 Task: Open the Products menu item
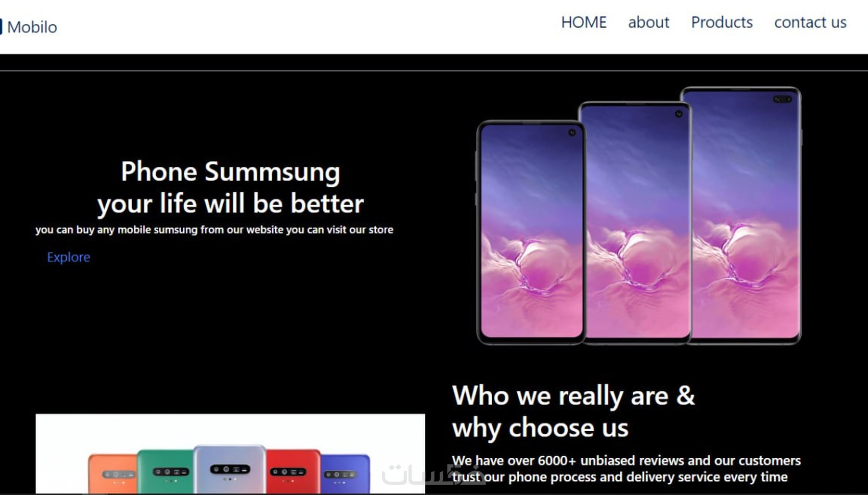[x=721, y=22]
